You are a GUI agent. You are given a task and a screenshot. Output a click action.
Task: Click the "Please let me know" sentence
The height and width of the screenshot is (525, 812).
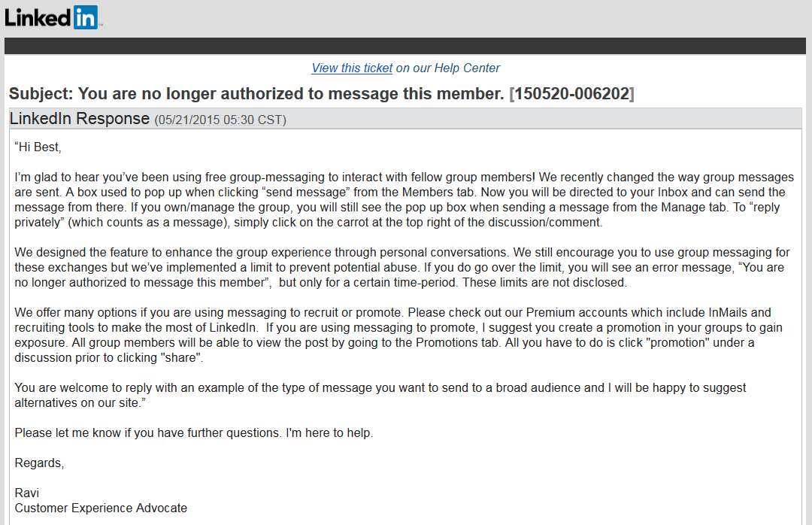tap(194, 433)
